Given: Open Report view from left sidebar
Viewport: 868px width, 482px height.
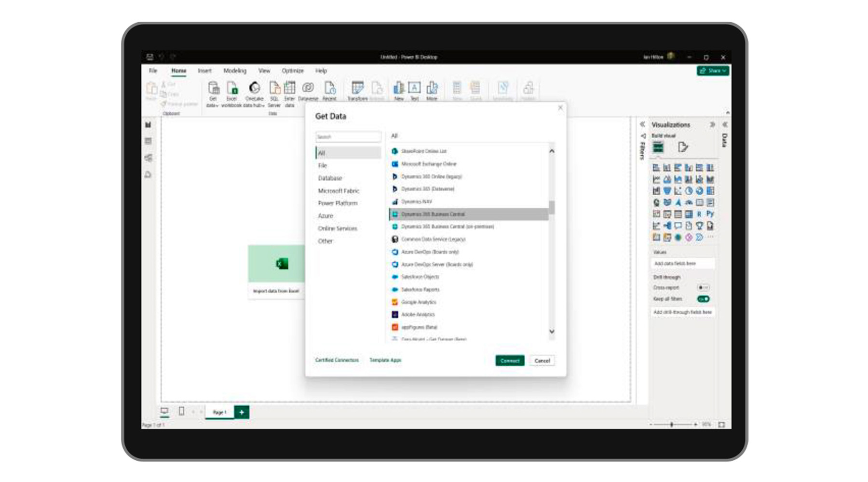Looking at the screenshot, I should tap(148, 125).
